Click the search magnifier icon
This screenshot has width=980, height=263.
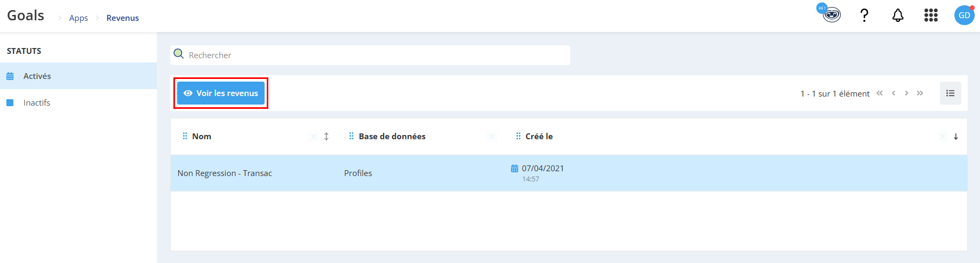click(x=179, y=54)
